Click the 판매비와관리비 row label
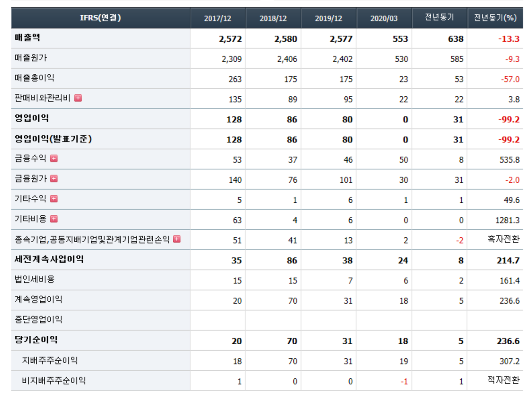The image size is (532, 398). pyautogui.click(x=43, y=98)
